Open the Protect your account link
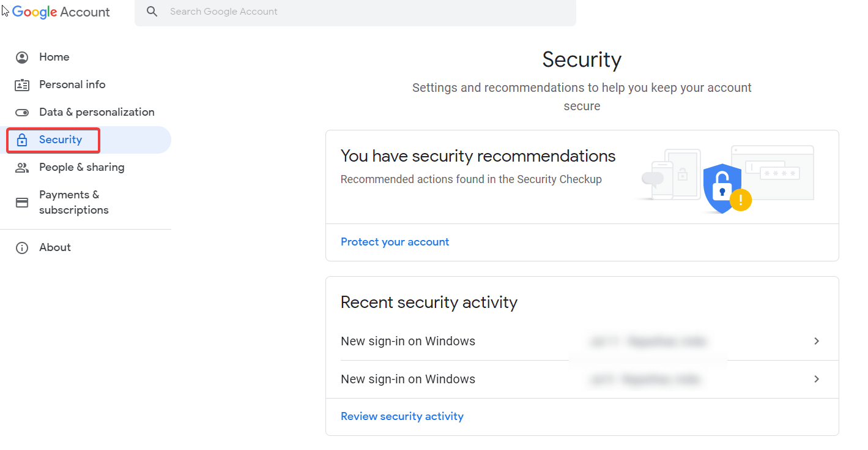Screen dimensions: 868x450 (x=395, y=242)
